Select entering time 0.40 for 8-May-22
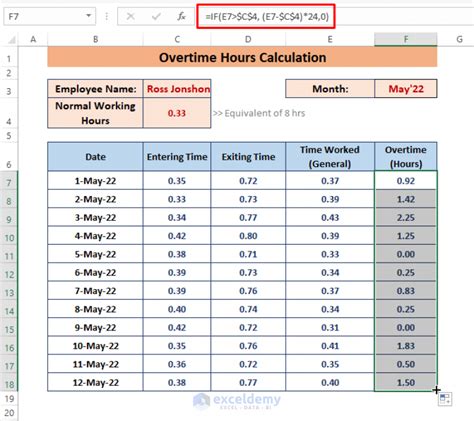This screenshot has width=474, height=421. [x=177, y=309]
